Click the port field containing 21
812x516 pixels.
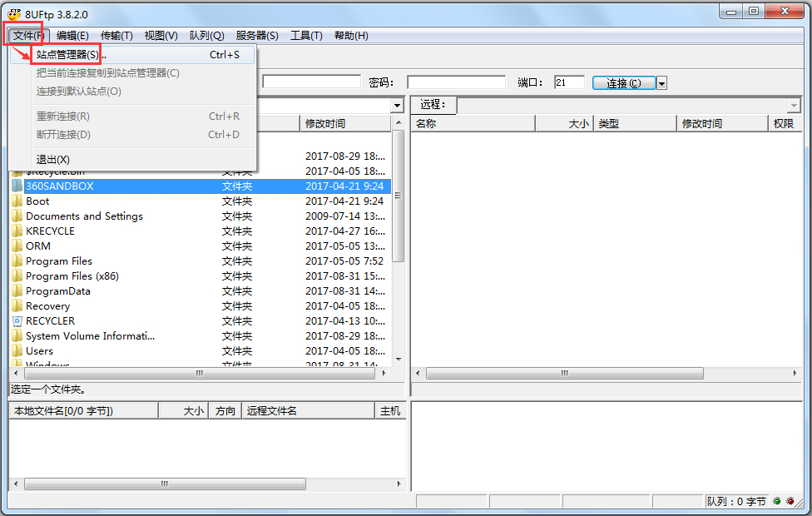coord(569,82)
